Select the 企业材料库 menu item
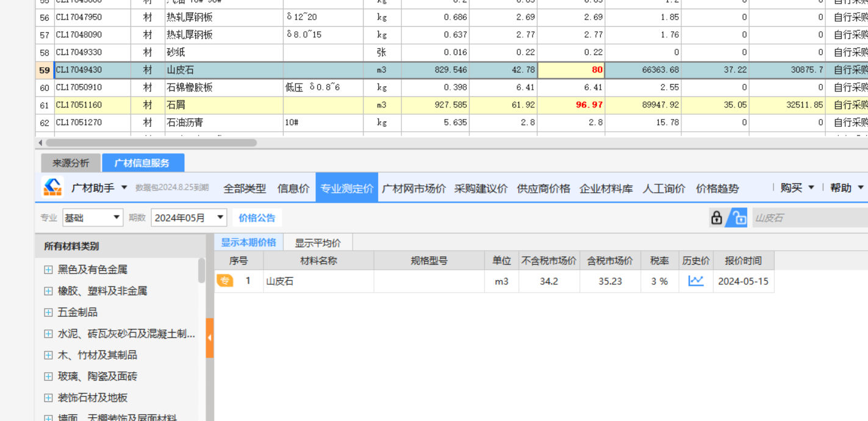868x421 pixels. 606,189
